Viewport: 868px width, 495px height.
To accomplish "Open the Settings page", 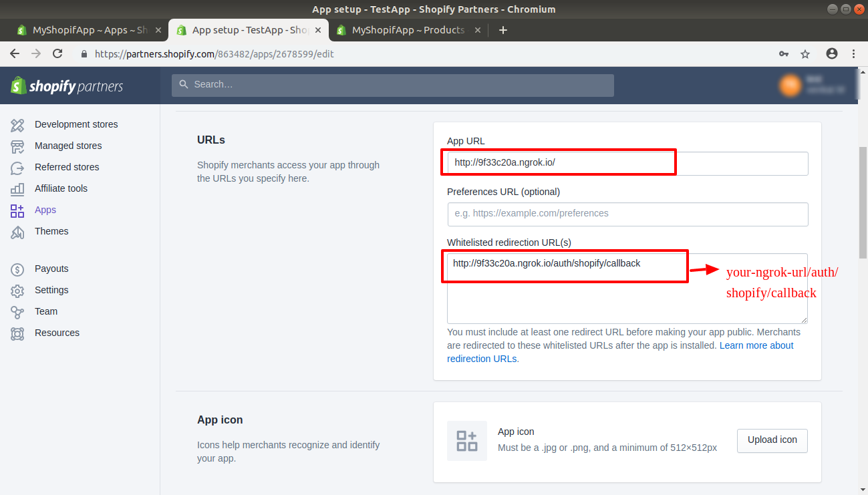I will [x=51, y=290].
